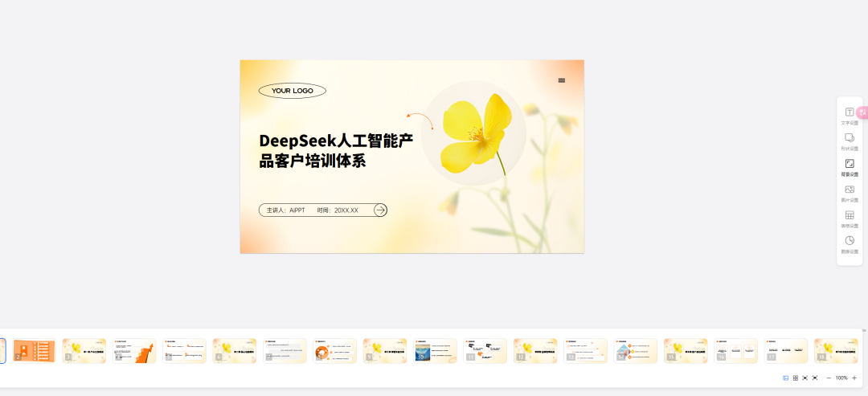Click the fit-to-window icon near zoom
The height and width of the screenshot is (396, 868).
click(x=805, y=378)
